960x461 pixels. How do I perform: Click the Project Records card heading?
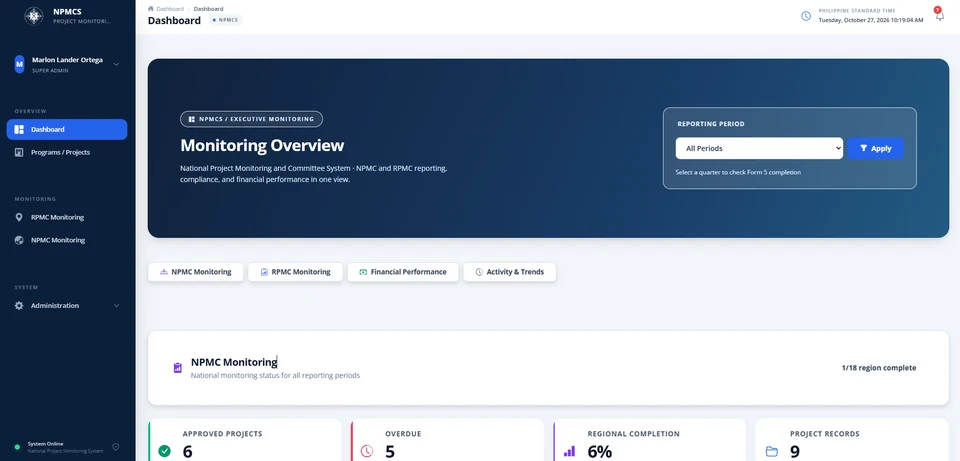coord(825,433)
